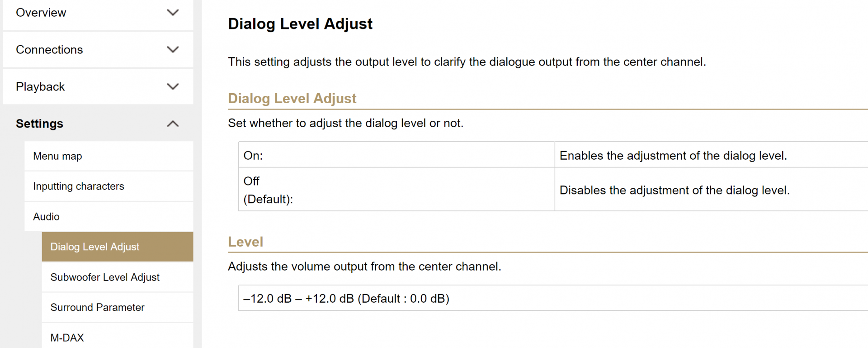Select the Audio sidebar item
The height and width of the screenshot is (348, 868).
click(47, 217)
